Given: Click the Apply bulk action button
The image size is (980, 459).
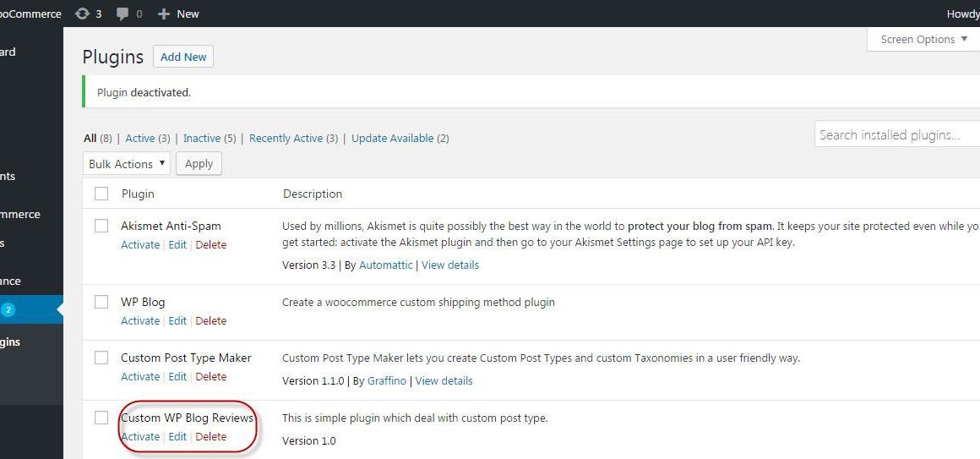Looking at the screenshot, I should pos(199,164).
